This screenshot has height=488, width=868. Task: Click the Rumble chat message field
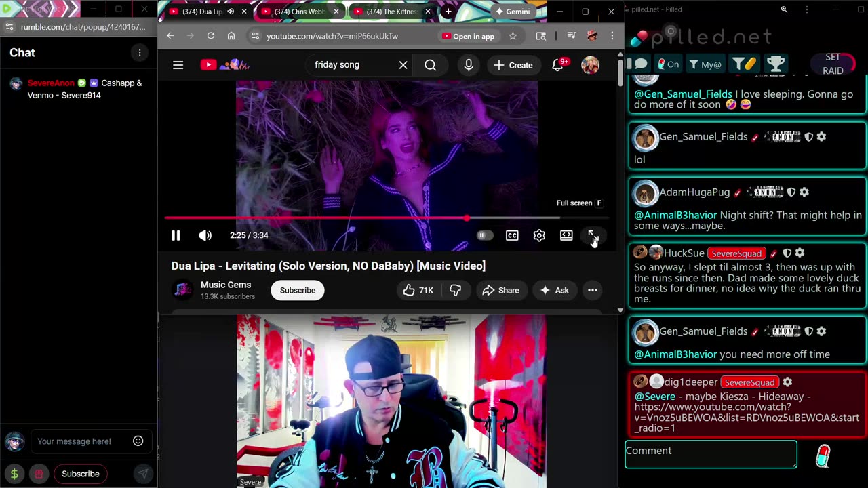coord(81,441)
